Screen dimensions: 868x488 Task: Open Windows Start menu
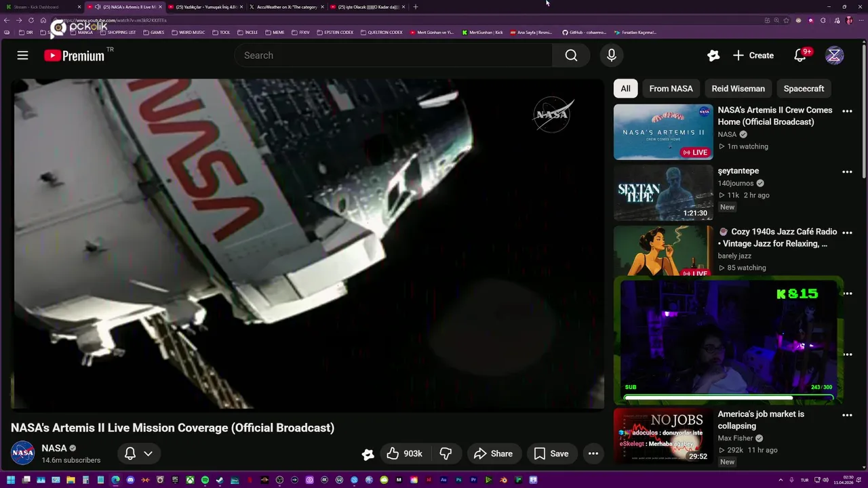11,480
